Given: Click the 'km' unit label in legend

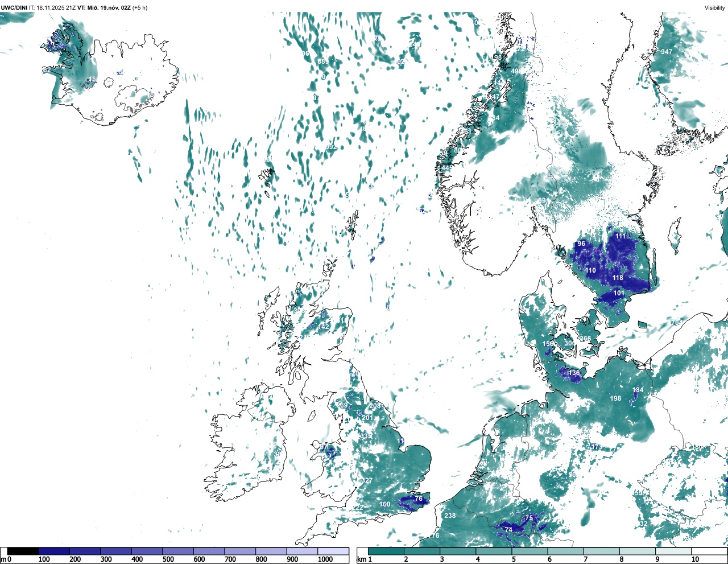Looking at the screenshot, I should point(362,559).
